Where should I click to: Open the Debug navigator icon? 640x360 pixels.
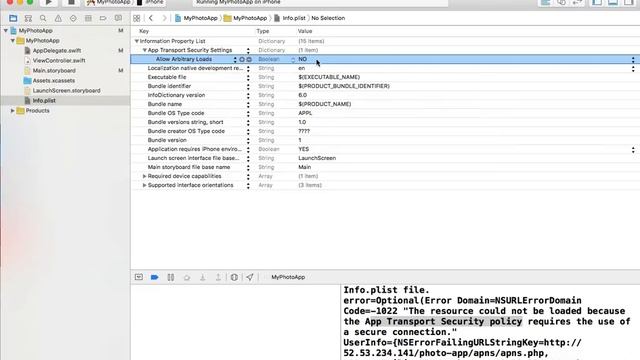point(88,18)
